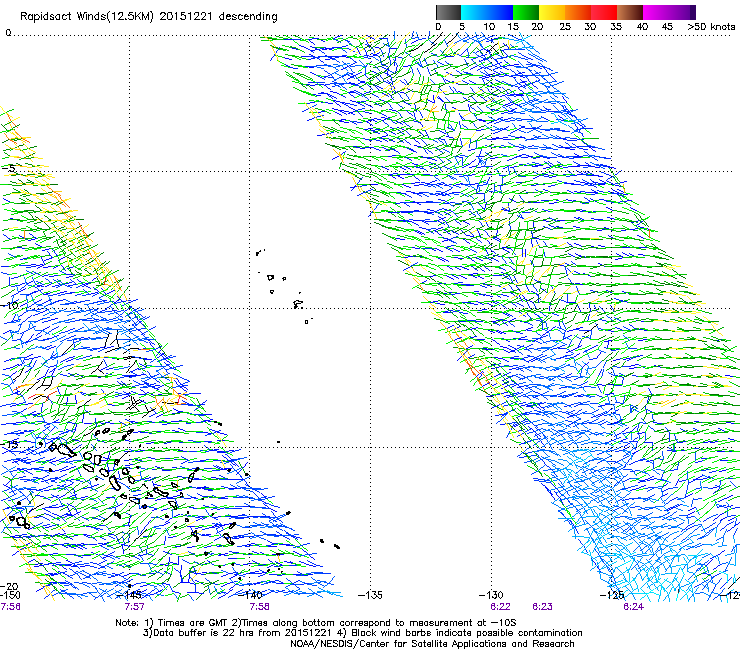Click the '40' legend speed label
This screenshot has width=740, height=650.
click(x=642, y=27)
